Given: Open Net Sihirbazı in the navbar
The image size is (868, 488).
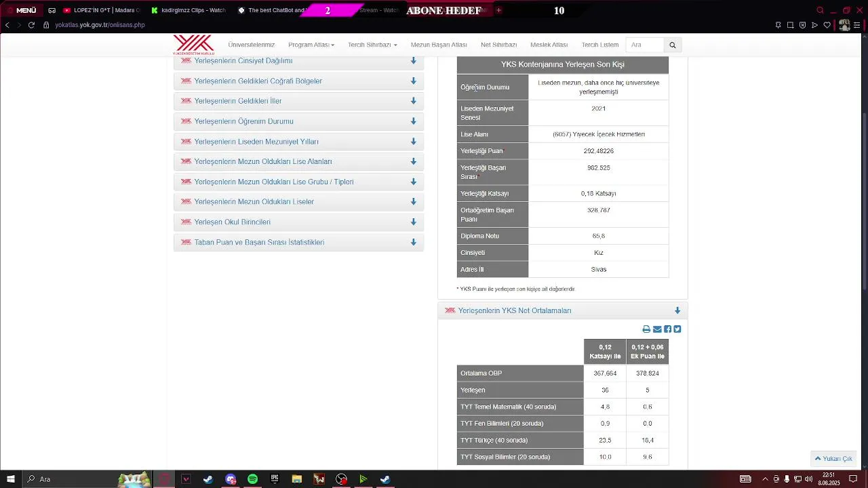Looking at the screenshot, I should (x=498, y=45).
